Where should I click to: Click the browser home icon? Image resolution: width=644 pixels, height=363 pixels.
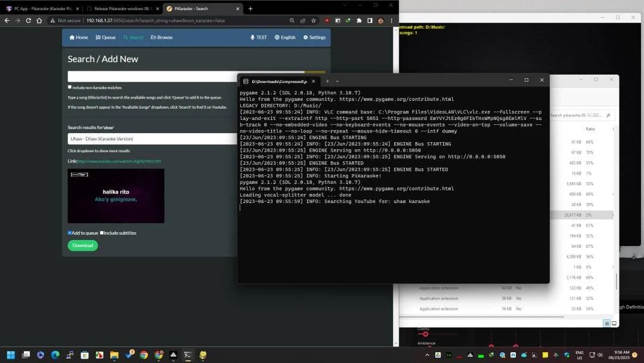pos(39,20)
